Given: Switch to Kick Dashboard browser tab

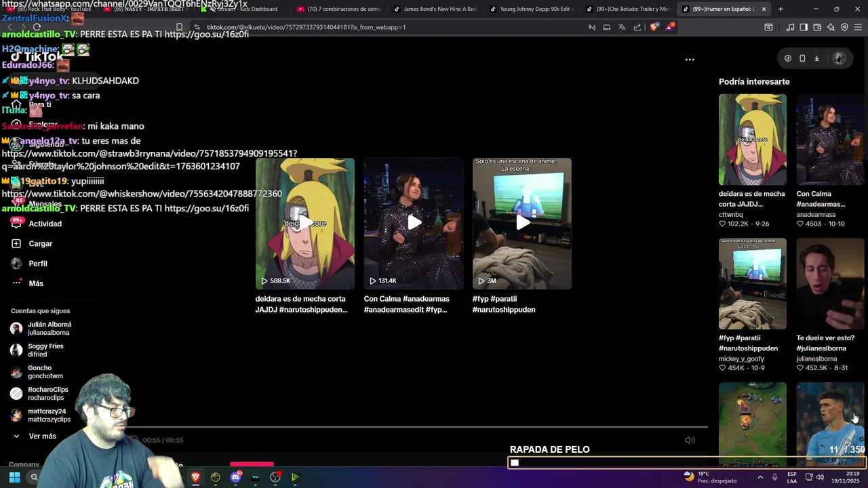Looking at the screenshot, I should tap(242, 9).
